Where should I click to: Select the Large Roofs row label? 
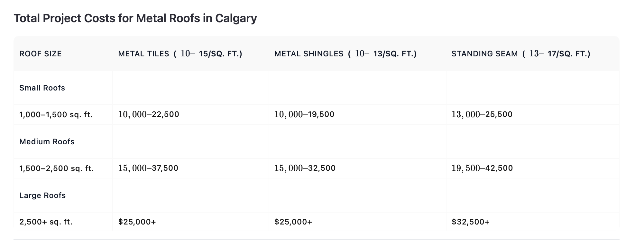coord(42,196)
